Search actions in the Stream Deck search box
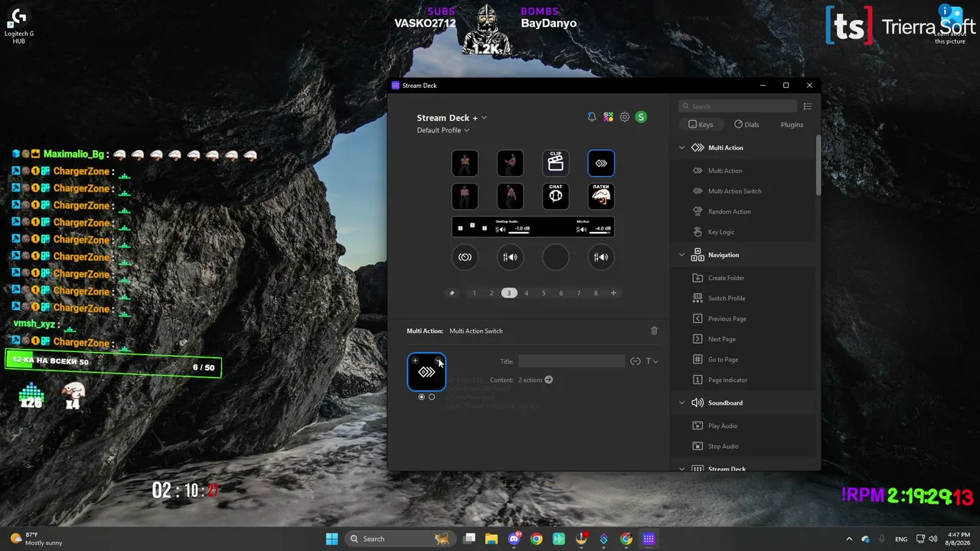The width and height of the screenshot is (980, 551). pyautogui.click(x=738, y=106)
